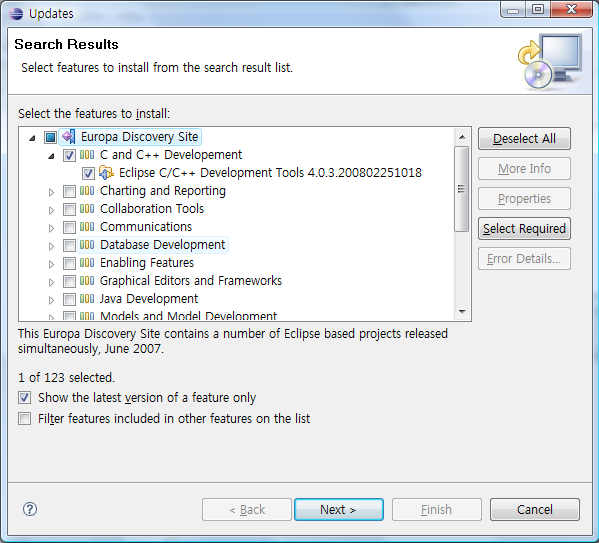
Task: Enable Filter features included in other features
Action: pos(24,418)
